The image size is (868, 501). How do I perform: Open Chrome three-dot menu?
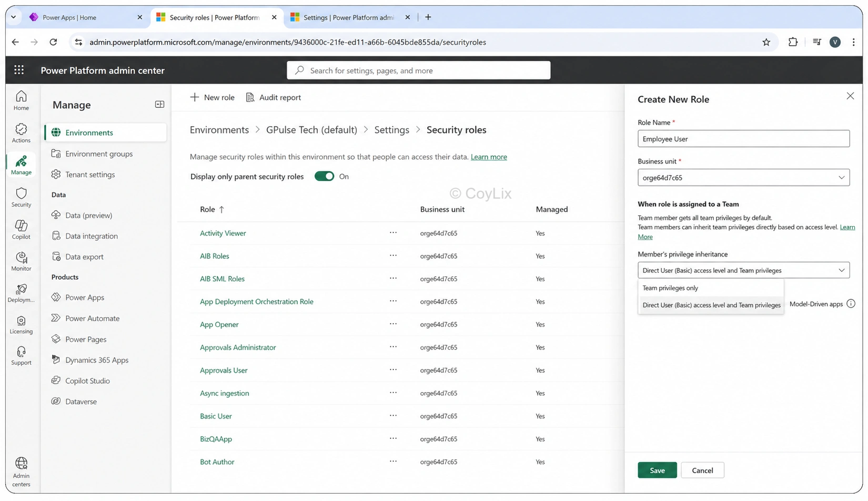click(853, 42)
